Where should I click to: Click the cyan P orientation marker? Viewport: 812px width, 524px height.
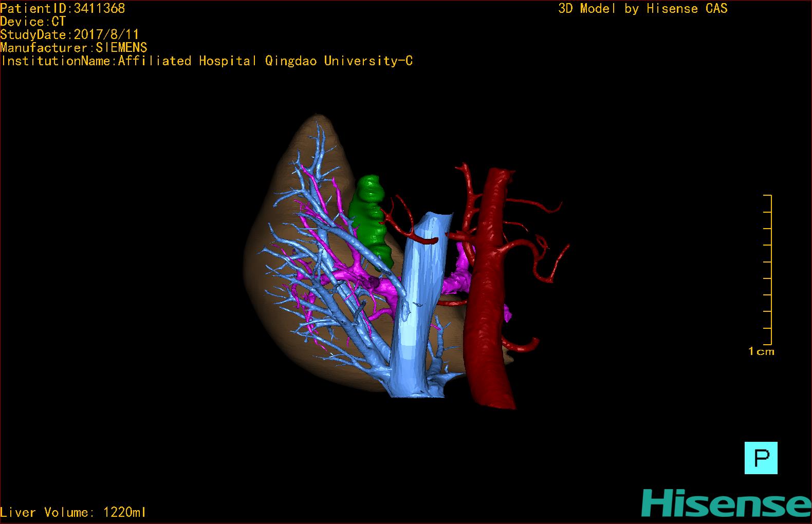click(x=761, y=458)
